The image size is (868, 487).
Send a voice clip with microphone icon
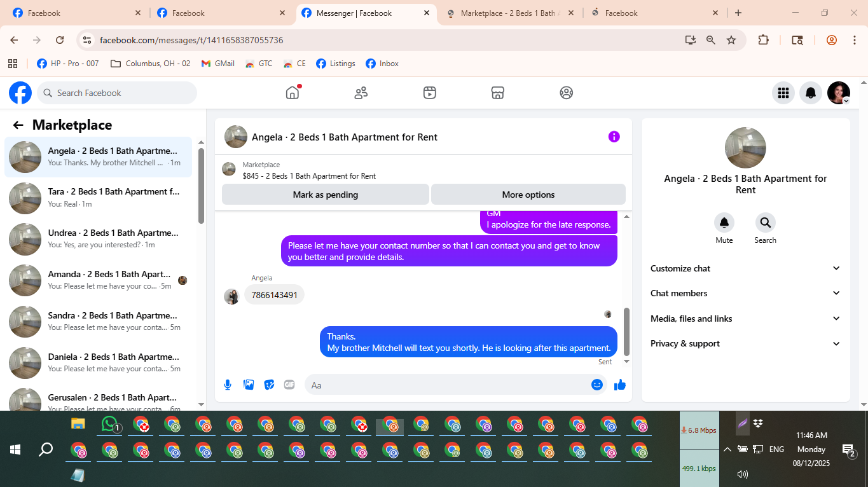click(x=228, y=385)
